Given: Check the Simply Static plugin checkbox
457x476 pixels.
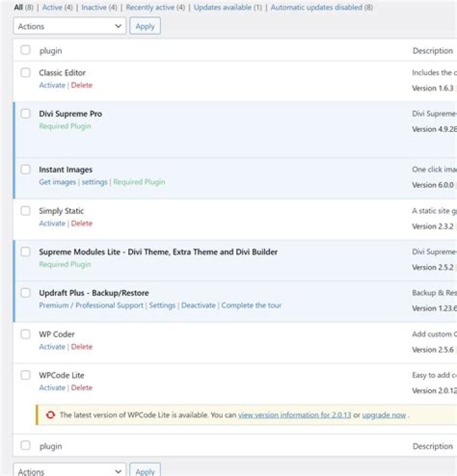Looking at the screenshot, I should pos(25,211).
